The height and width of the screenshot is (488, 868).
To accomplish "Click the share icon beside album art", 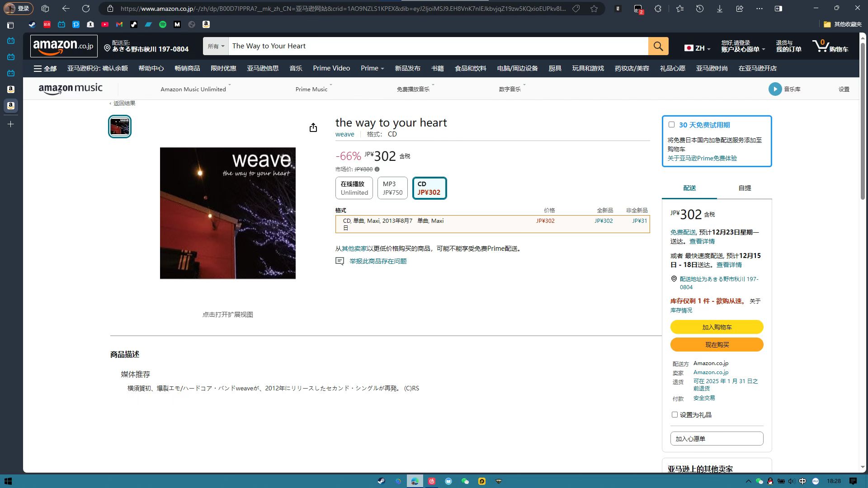I will (313, 128).
